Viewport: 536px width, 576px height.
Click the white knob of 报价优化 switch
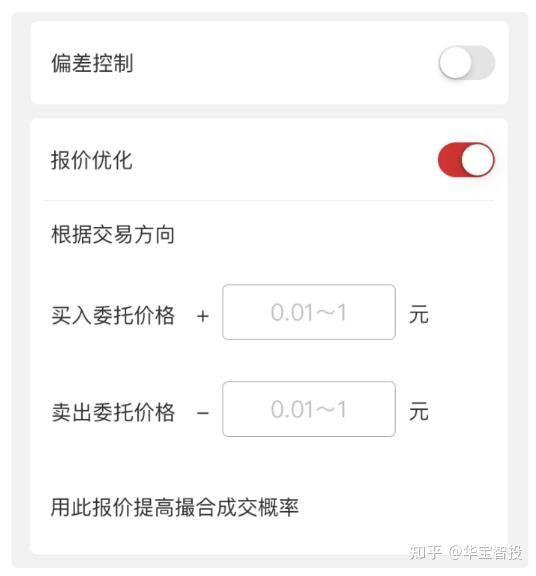[478, 160]
